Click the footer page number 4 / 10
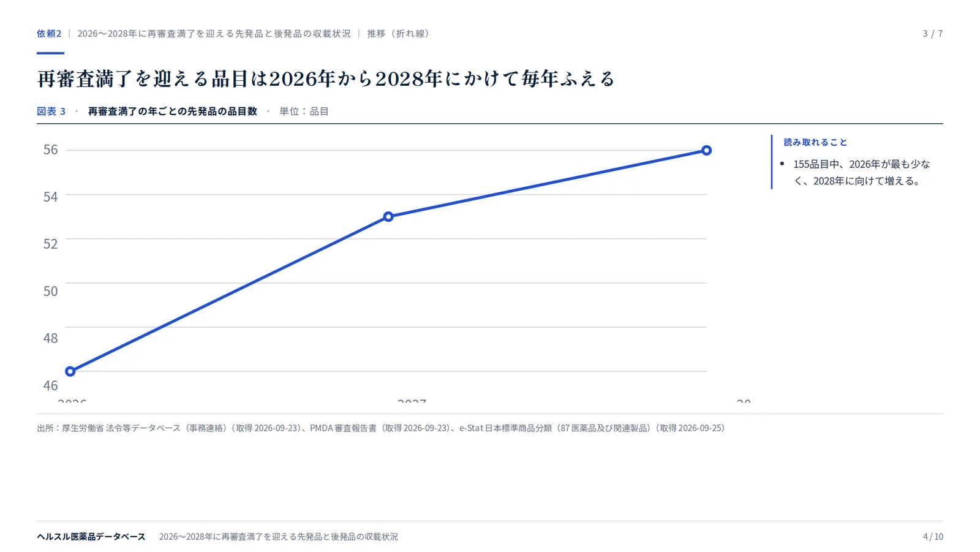This screenshot has height=552, width=980. (x=933, y=537)
